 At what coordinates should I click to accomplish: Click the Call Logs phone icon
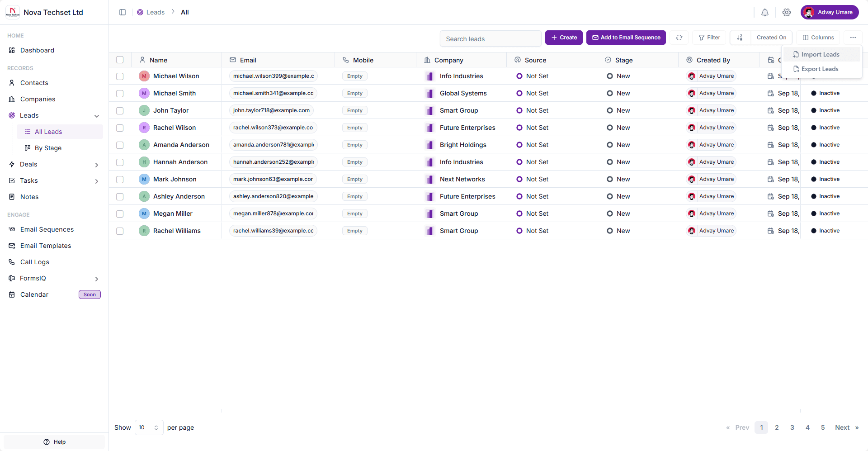tap(12, 262)
